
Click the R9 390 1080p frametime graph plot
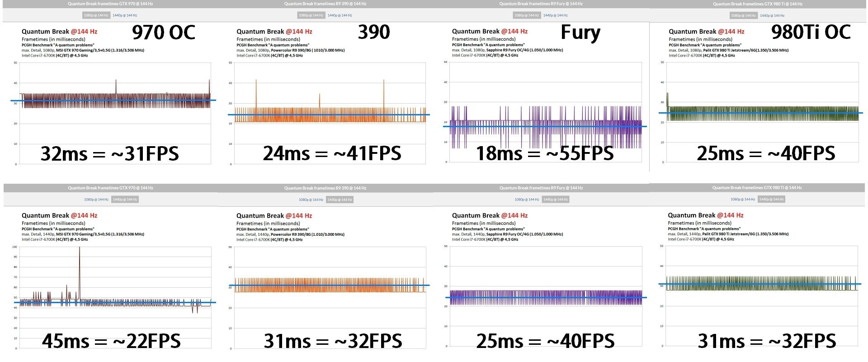point(330,113)
